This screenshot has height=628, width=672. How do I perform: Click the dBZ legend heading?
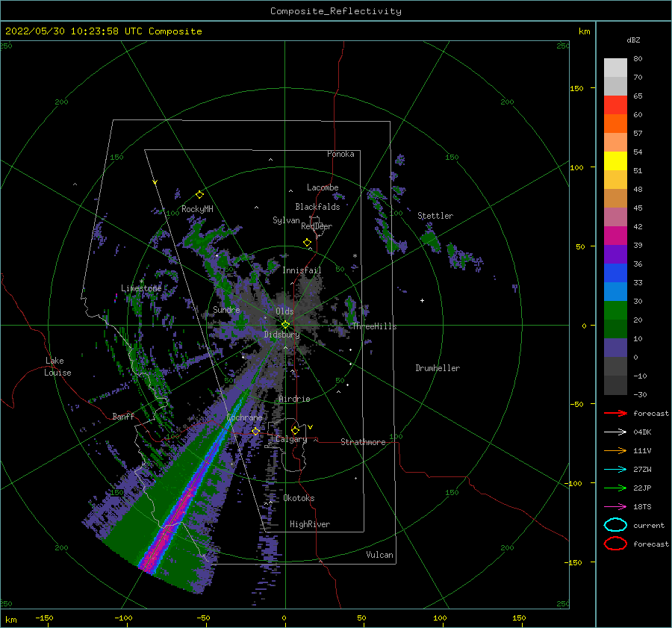633,40
